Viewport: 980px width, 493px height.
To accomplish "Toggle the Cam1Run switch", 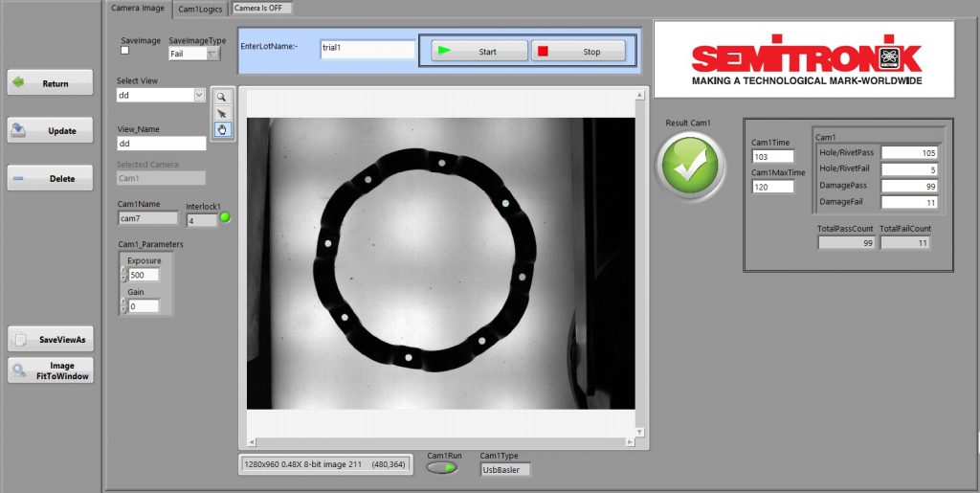I will pos(442,468).
